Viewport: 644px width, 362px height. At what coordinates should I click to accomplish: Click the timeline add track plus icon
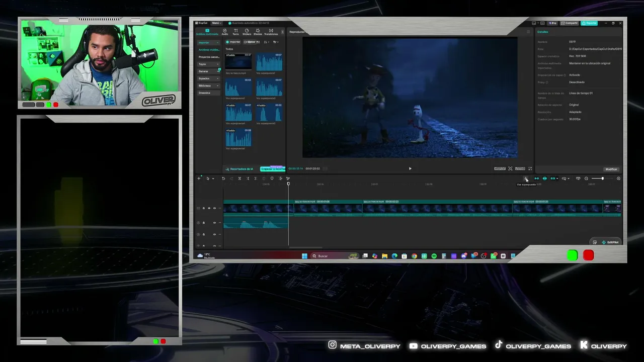(x=199, y=178)
